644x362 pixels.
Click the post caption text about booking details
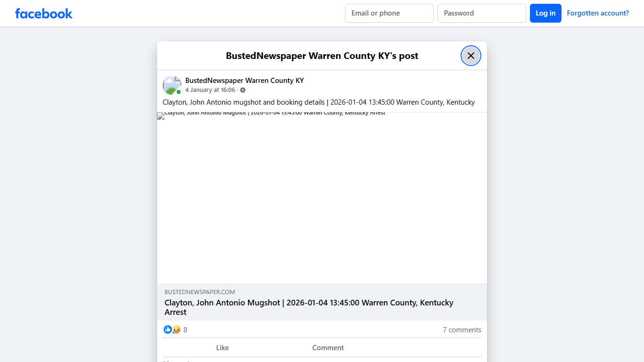click(x=318, y=102)
